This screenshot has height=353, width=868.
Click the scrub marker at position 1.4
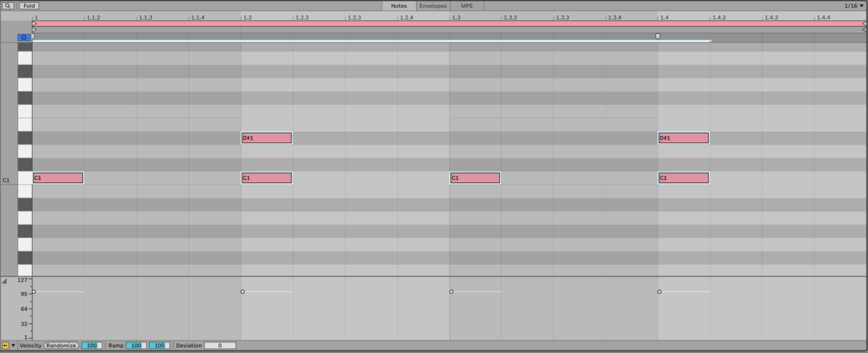click(658, 35)
